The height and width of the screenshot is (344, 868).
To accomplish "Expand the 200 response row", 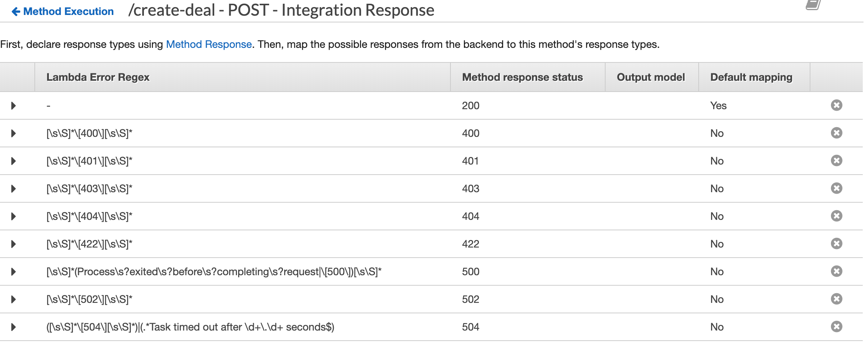I will 13,106.
